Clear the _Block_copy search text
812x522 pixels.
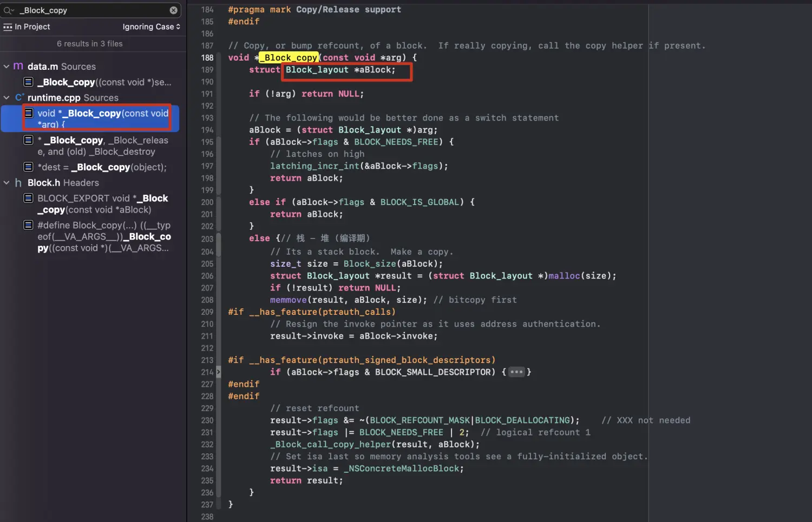pos(173,10)
